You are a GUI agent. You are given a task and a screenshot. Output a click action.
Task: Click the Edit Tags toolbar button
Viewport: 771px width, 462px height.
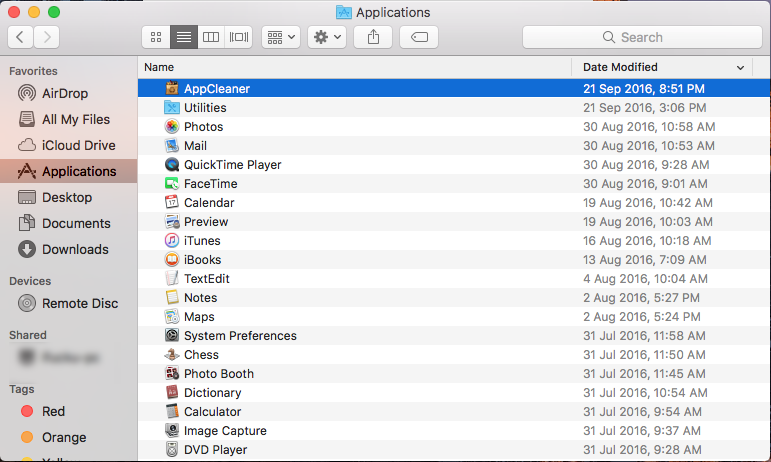[419, 37]
